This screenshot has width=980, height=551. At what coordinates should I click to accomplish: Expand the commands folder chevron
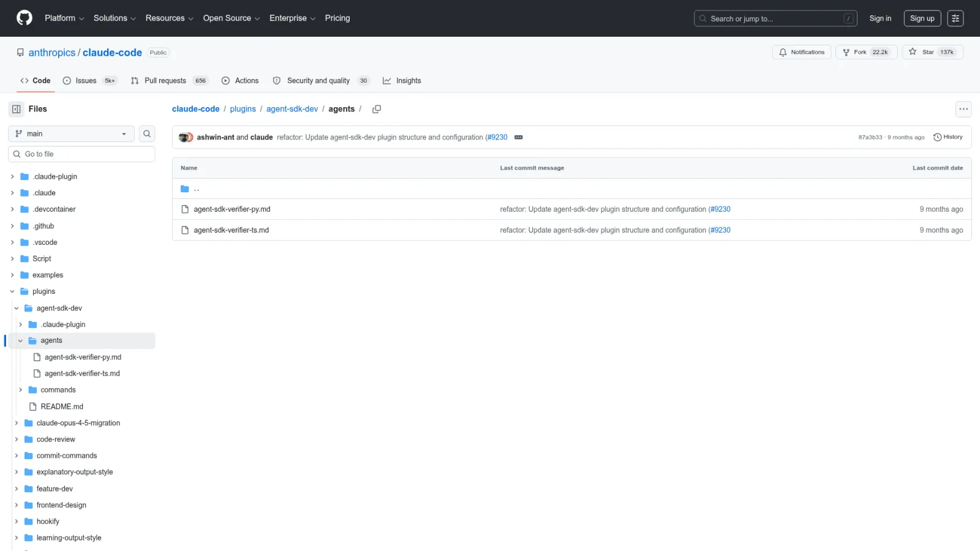coord(20,390)
